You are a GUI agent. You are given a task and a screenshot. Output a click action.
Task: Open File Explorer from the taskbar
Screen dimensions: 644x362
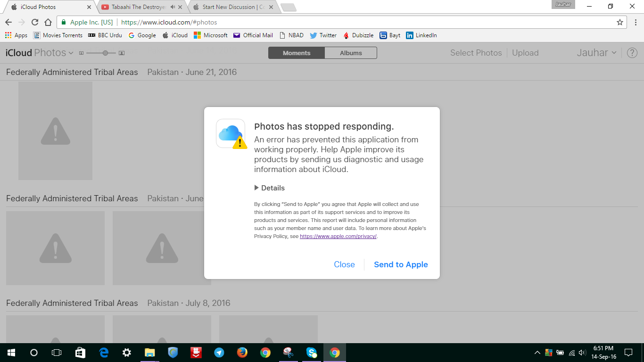coord(150,353)
